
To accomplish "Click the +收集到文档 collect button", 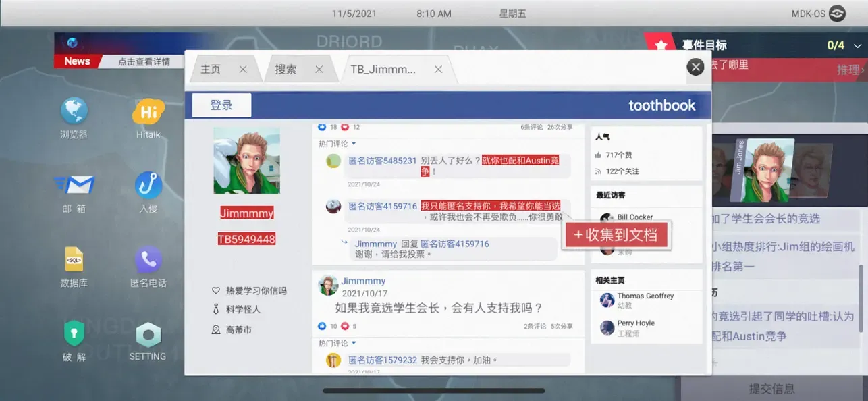I will [x=616, y=235].
